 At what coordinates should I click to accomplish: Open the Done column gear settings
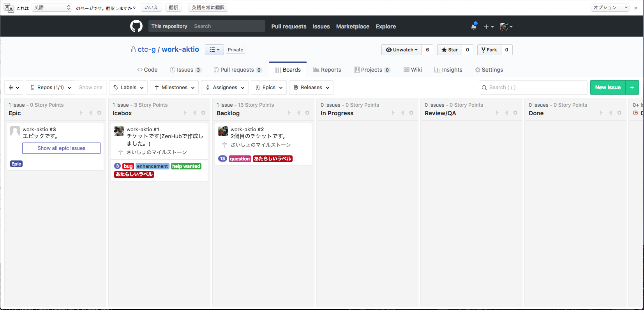click(619, 113)
